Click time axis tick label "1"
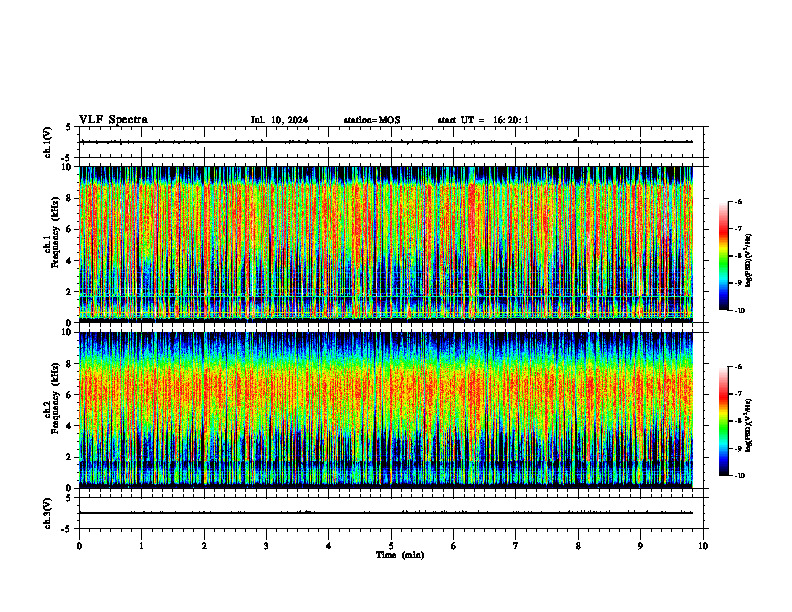This screenshot has height=612, width=792. [141, 546]
